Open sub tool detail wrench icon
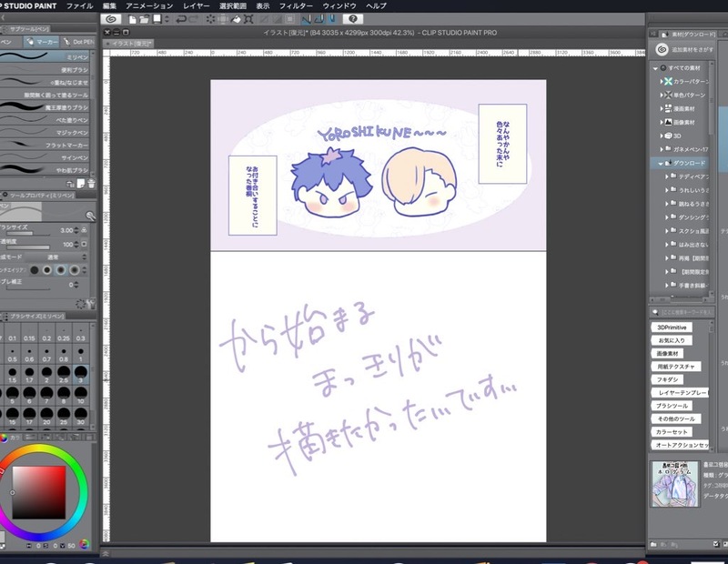This screenshot has height=564, width=728. (x=91, y=304)
